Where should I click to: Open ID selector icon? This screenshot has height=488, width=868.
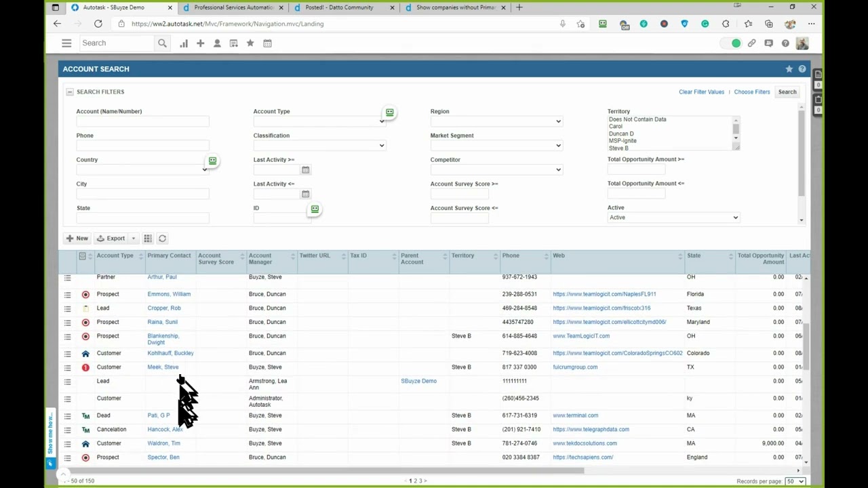[315, 209]
